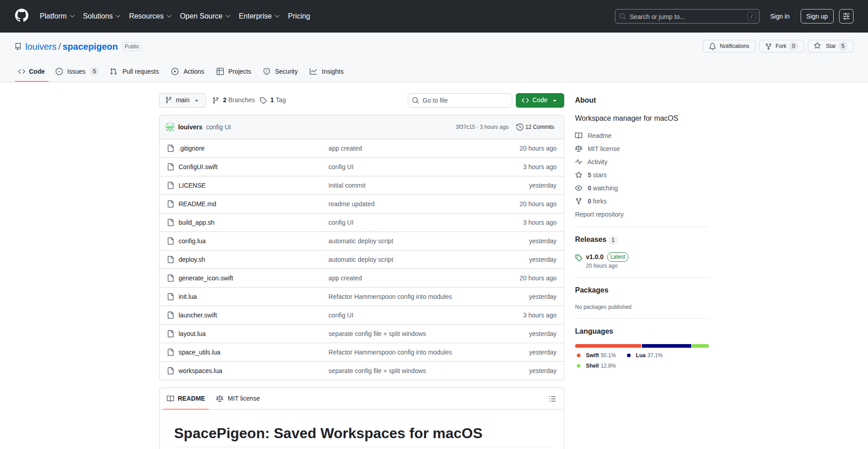Expand the Solutions menu
Image resolution: width=868 pixels, height=449 pixels.
point(102,16)
